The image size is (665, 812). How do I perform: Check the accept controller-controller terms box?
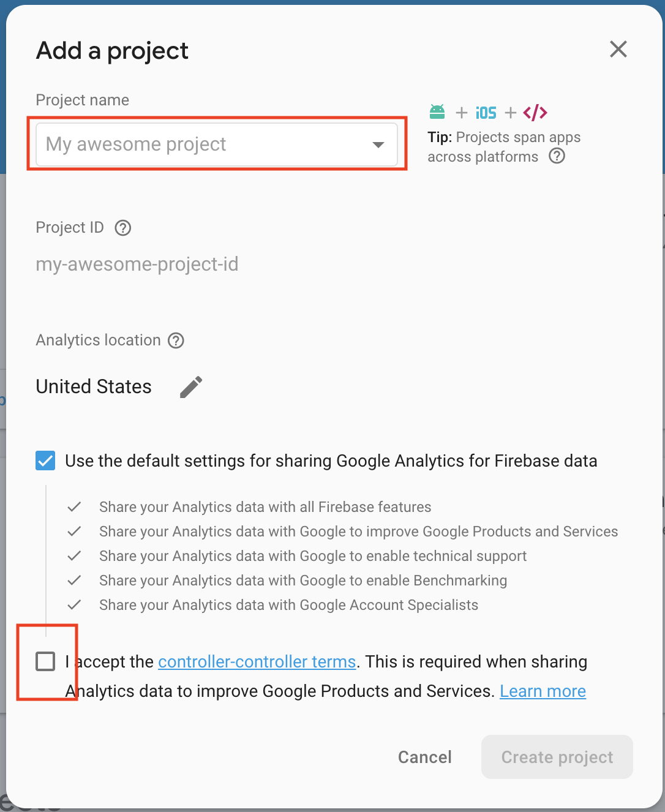[45, 661]
